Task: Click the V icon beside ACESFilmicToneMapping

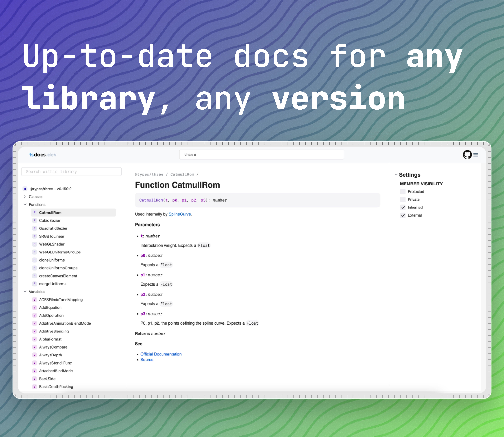Action: click(x=35, y=300)
